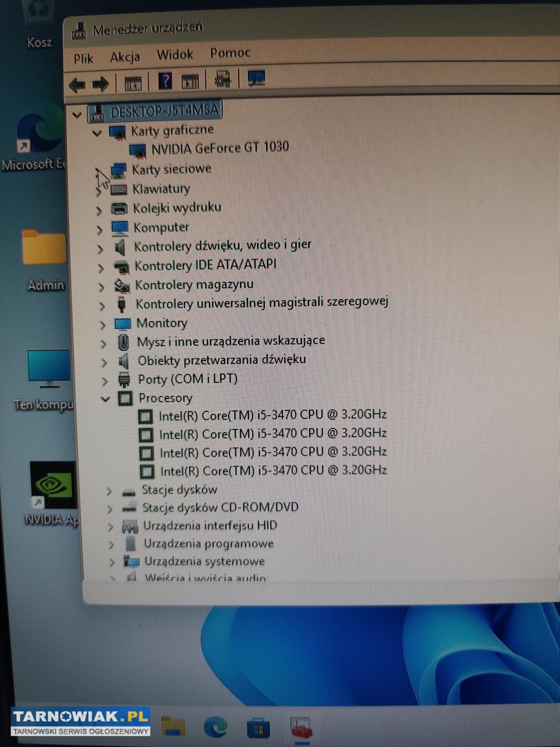Click the Stacje dysków drive icon
This screenshot has width=560, height=747.
(x=128, y=492)
